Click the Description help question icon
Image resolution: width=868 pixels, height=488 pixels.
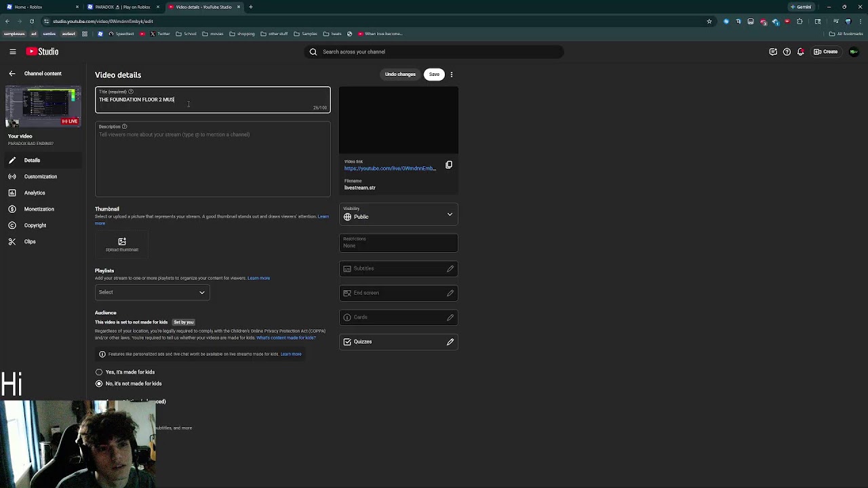pyautogui.click(x=124, y=127)
